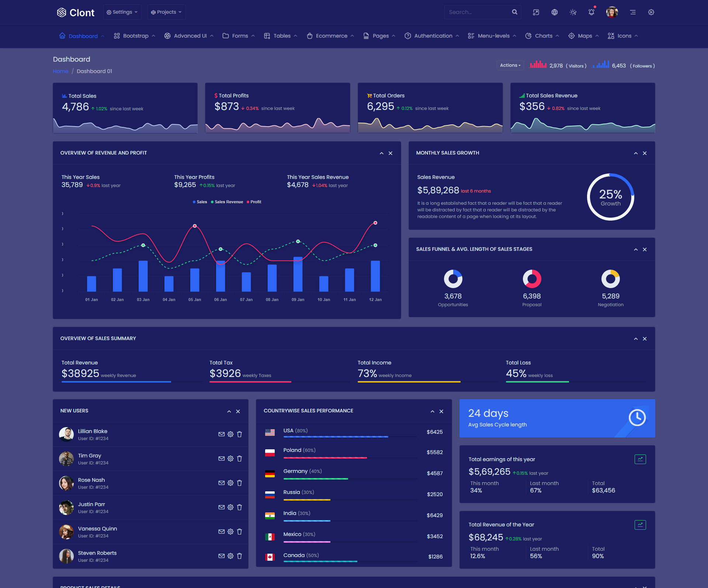Viewport: 708px width, 588px height.
Task: Toggle Sales series in chart legend
Action: 199,202
